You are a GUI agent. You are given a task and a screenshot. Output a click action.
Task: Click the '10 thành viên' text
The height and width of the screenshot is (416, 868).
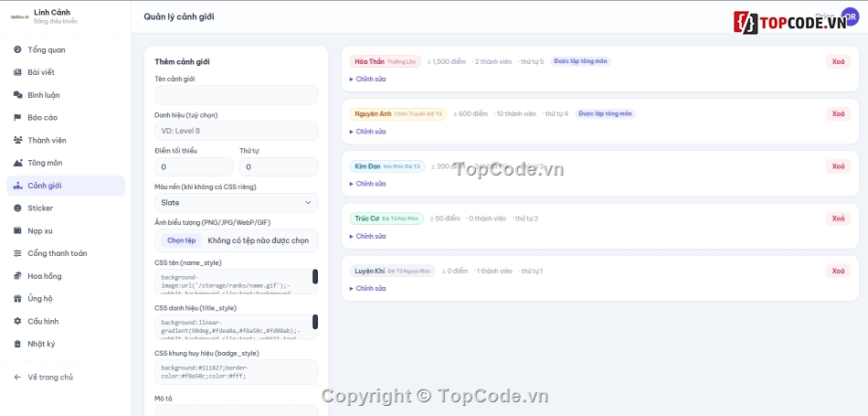pyautogui.click(x=516, y=113)
